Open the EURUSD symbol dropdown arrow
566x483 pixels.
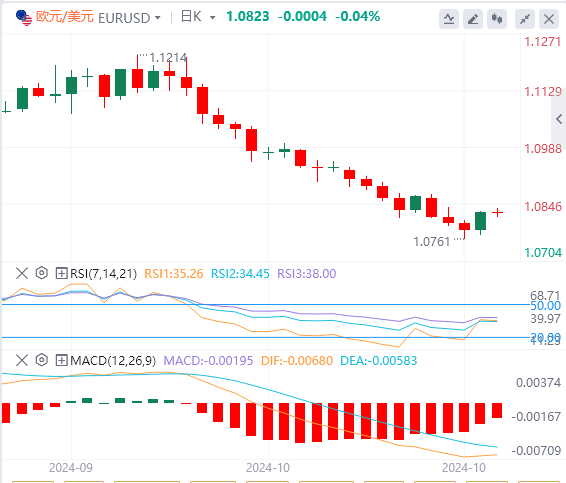coord(157,17)
